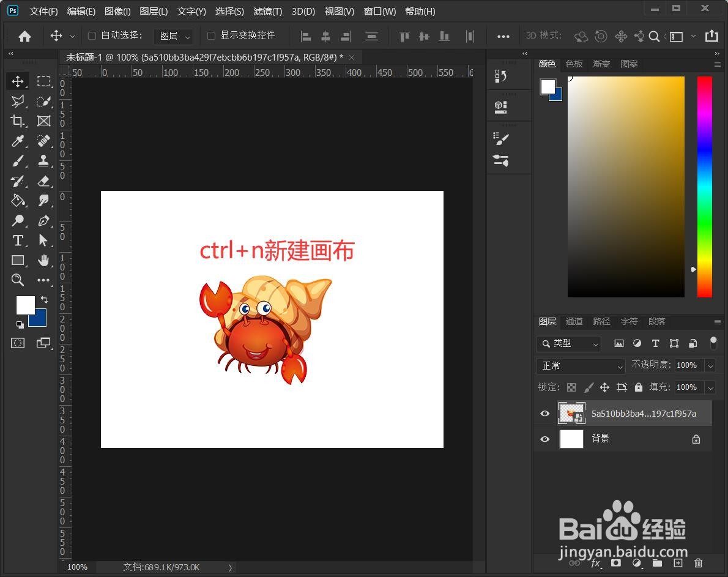Select the Rectangle shape tool
Screen dimensions: 728x577
[x=18, y=261]
